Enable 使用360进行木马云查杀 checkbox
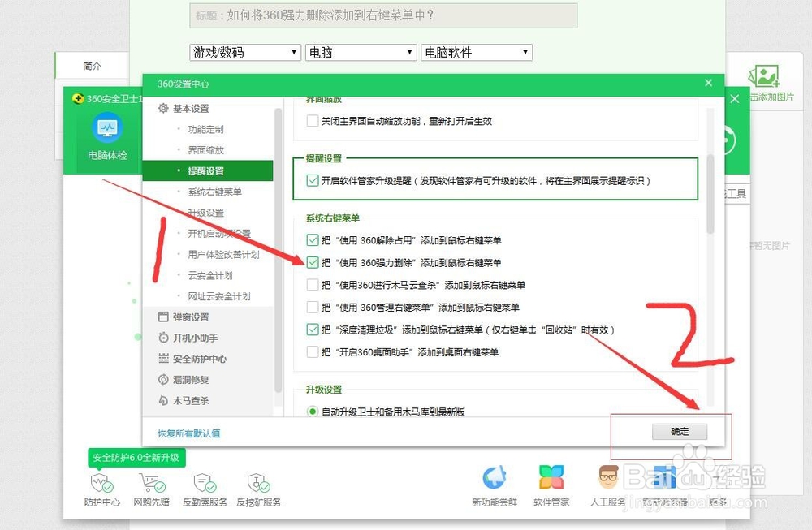 (313, 285)
